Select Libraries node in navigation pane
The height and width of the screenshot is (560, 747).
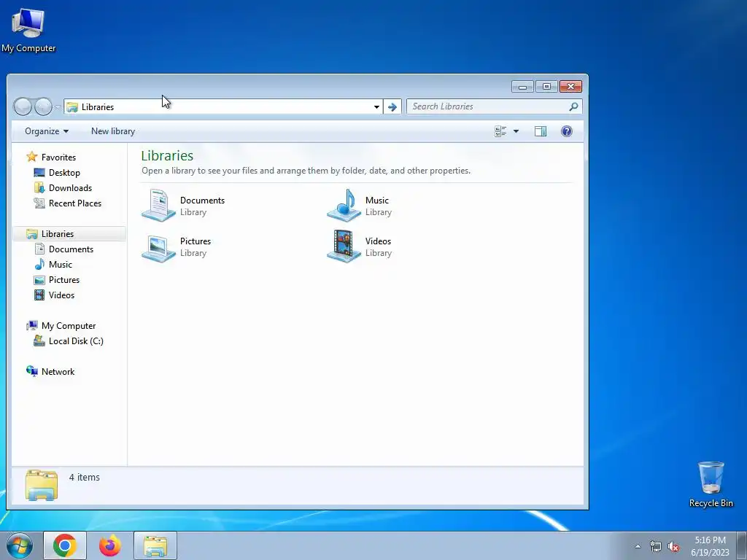tap(57, 234)
